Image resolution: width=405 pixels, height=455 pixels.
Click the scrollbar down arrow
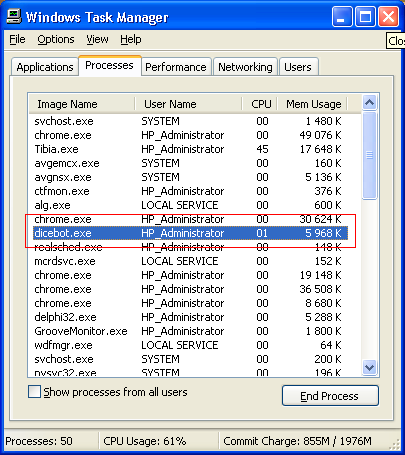[x=369, y=368]
